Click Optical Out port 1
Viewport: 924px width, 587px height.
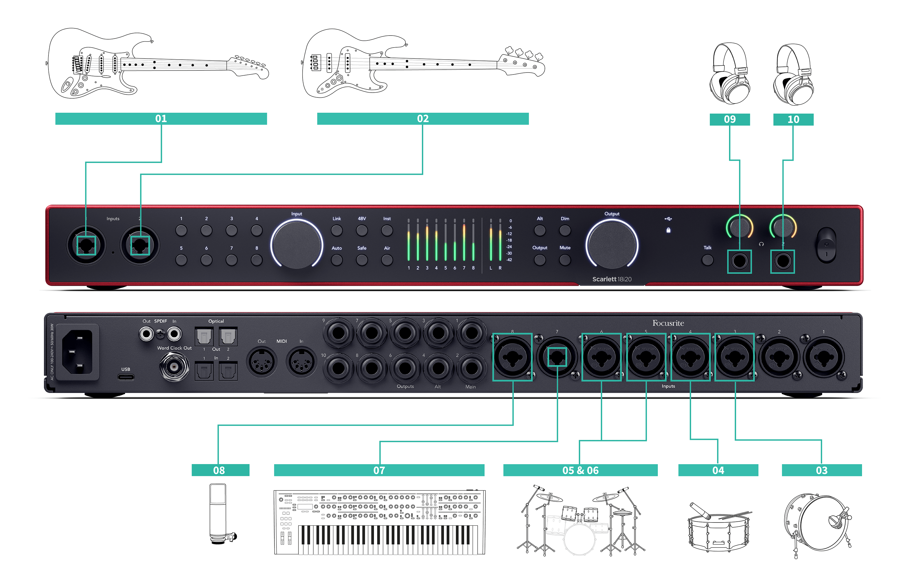[204, 336]
